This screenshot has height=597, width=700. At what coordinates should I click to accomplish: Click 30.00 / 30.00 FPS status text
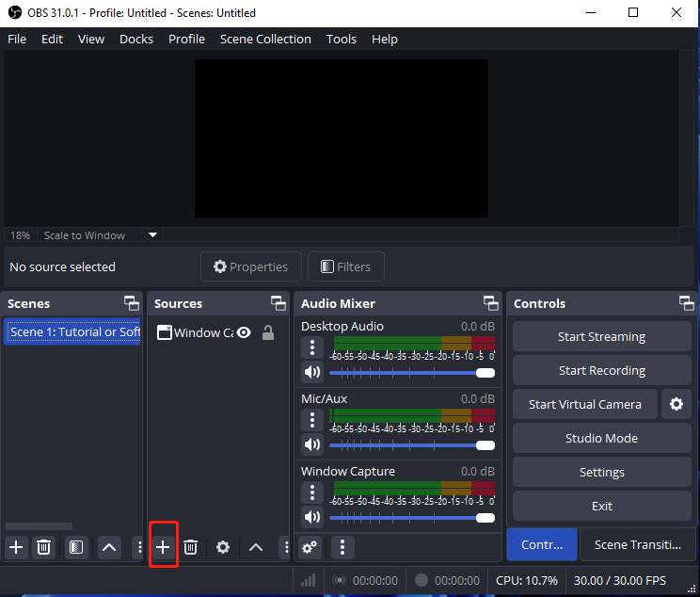[620, 580]
